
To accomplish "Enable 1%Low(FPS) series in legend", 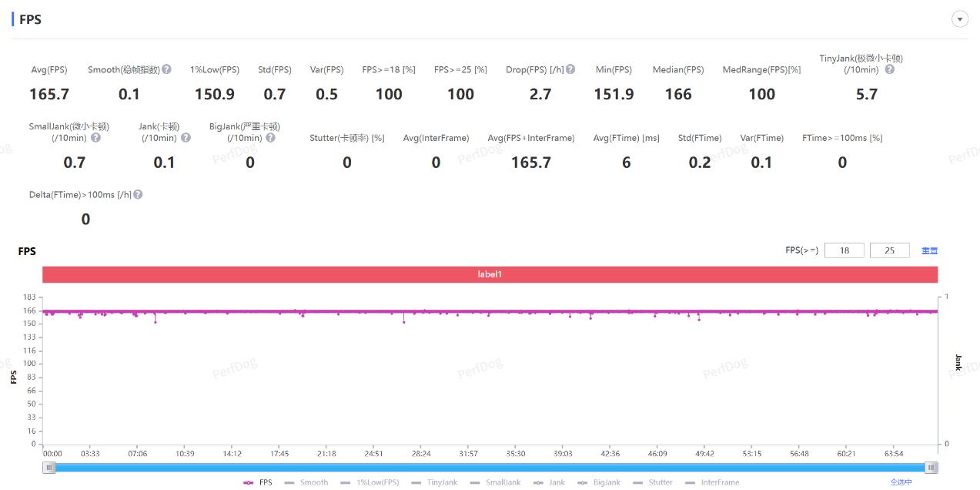I will [x=370, y=482].
